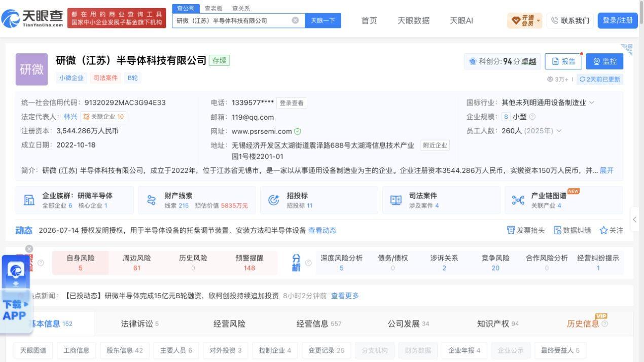Click the 周边风险 61 tile
644x362 pixels.
click(136, 263)
